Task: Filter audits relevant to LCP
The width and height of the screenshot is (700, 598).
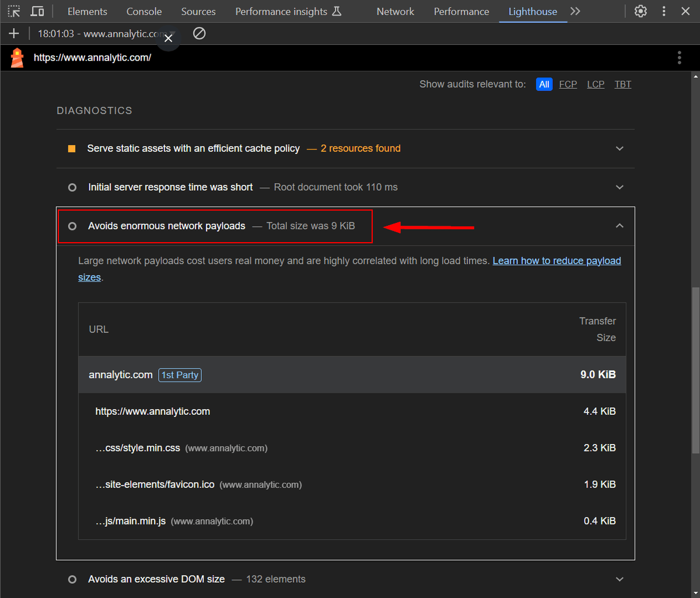Action: click(596, 84)
